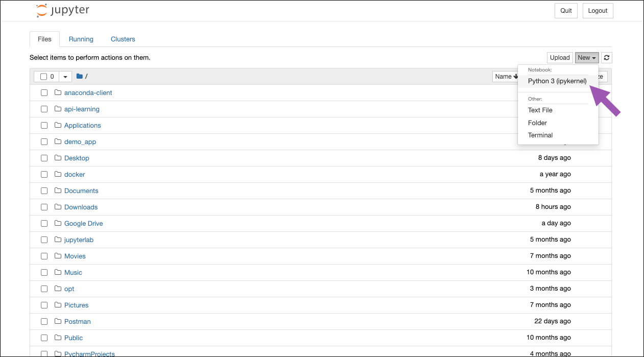Check the Downloads folder checkbox
Image resolution: width=644 pixels, height=357 pixels.
click(44, 207)
